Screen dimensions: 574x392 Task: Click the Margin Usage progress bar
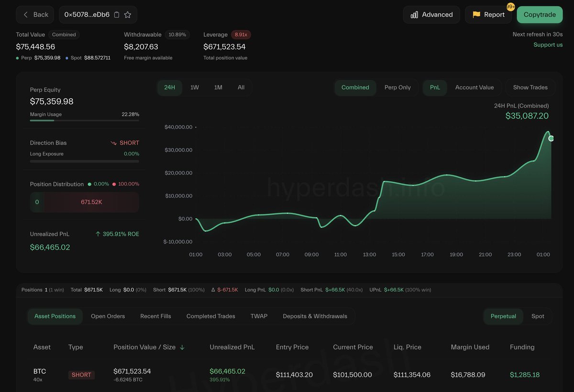click(84, 120)
